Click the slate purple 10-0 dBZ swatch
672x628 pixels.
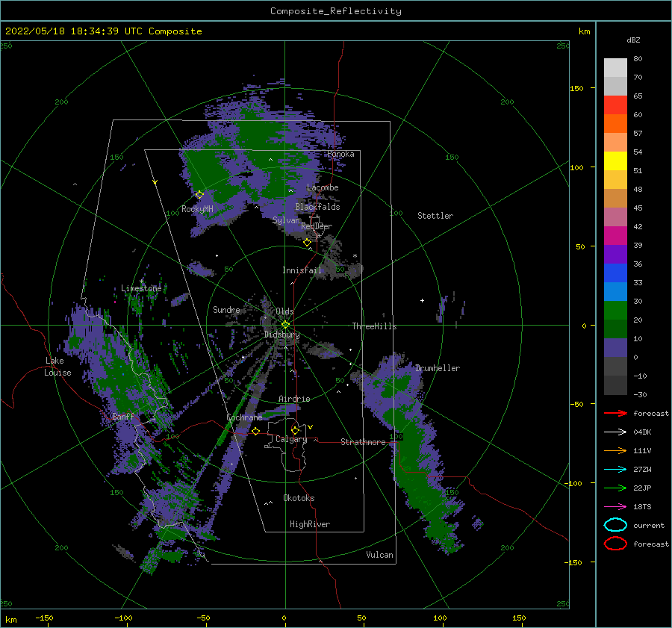click(615, 348)
